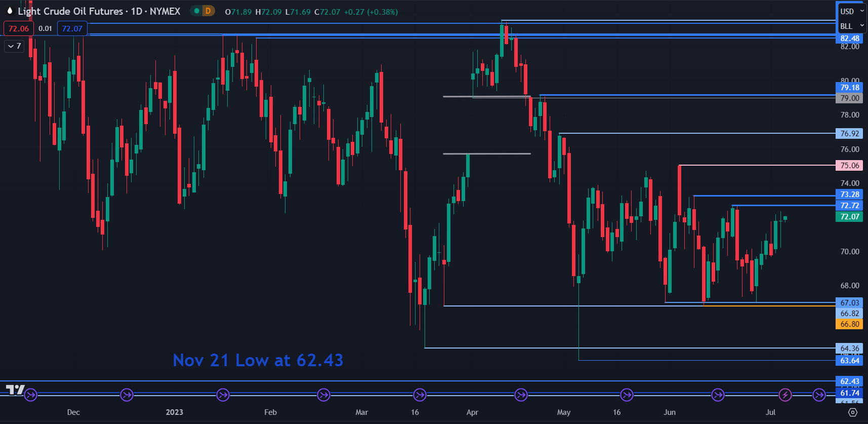This screenshot has height=424, width=868.
Task: Open the TradingView logo at bottom left
Action: [x=15, y=390]
